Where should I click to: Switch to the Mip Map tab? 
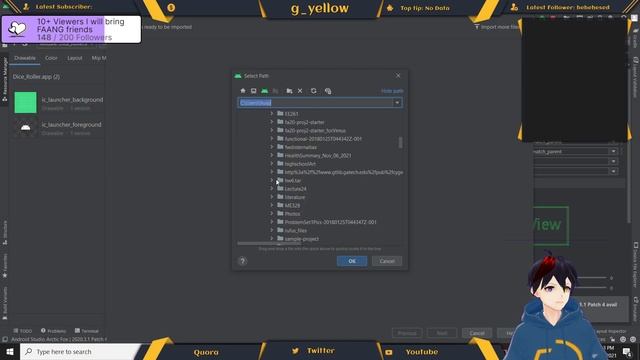[x=99, y=58]
